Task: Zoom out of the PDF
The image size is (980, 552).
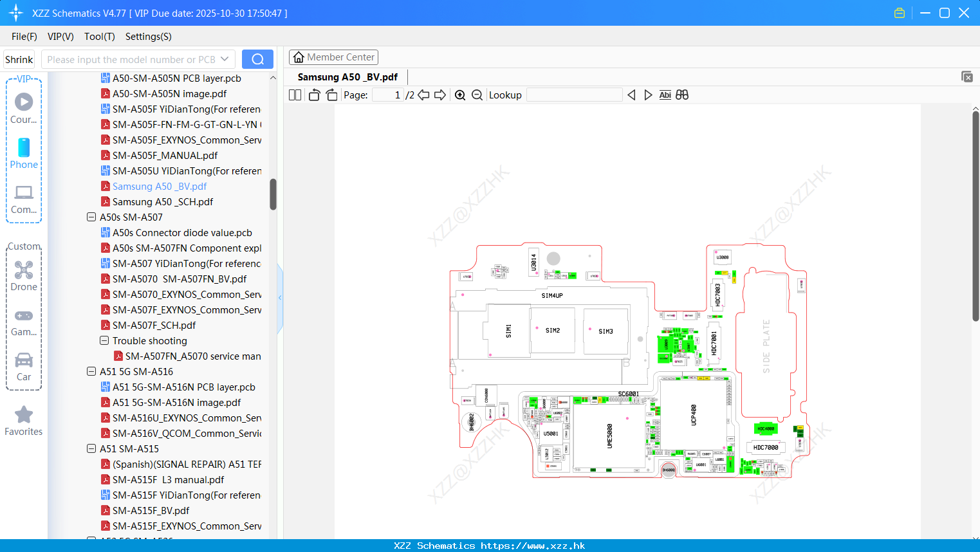Action: tap(477, 95)
